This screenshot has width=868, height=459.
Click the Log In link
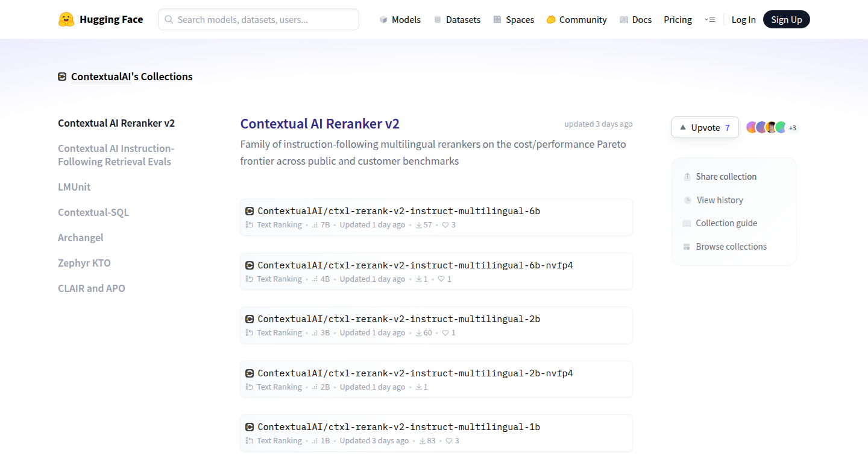(743, 19)
